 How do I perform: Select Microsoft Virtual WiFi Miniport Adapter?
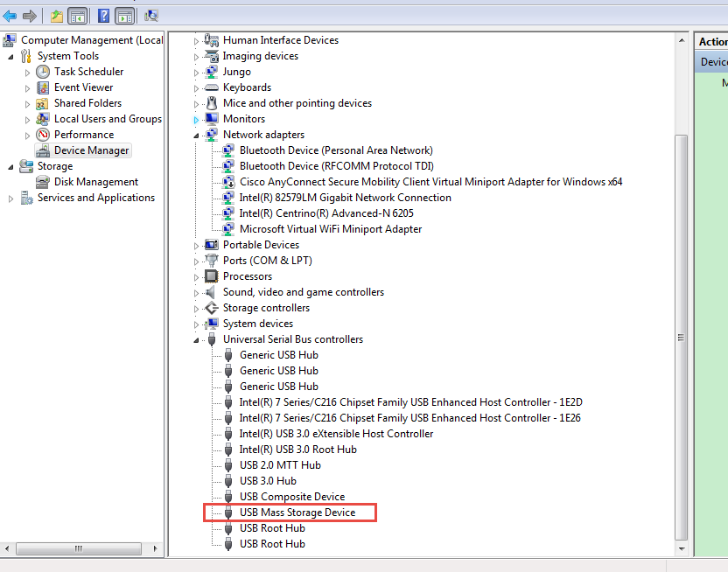pos(331,229)
